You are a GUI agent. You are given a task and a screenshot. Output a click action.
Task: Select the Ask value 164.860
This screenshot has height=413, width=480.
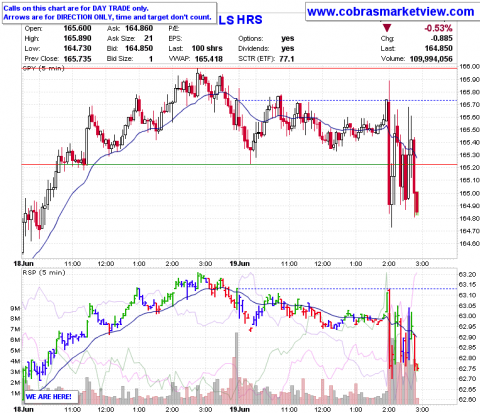pos(139,28)
